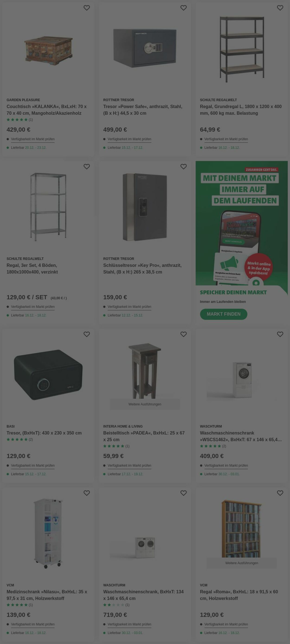Add KALANKA Couchtisch to wishlist with heart icon
290x644 pixels.
point(87,8)
